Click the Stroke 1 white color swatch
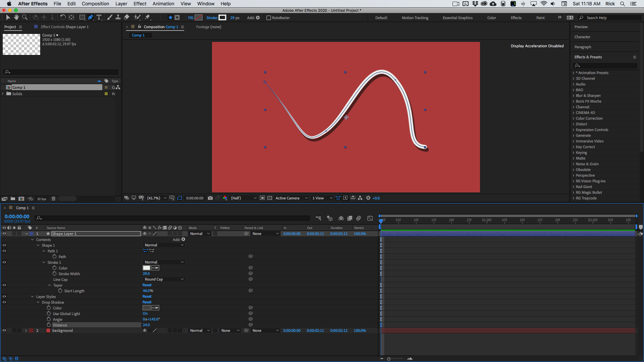644x362 pixels. (147, 268)
